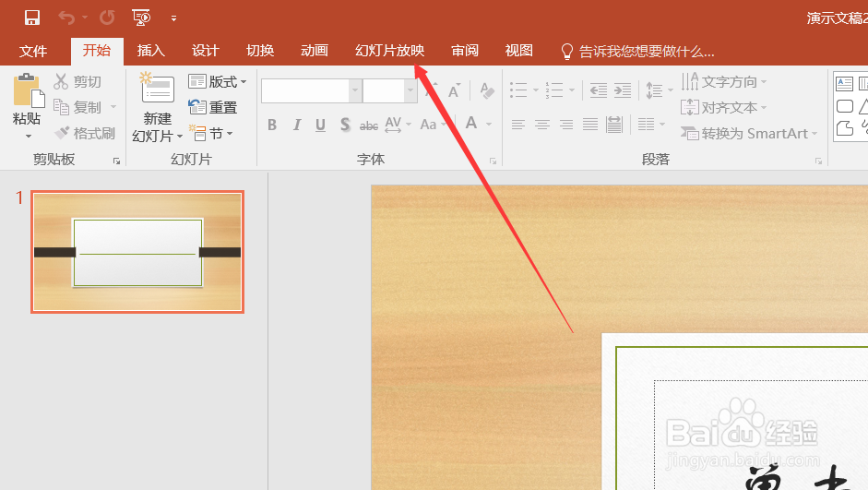Click 转换为 SmartArt button
The image size is (868, 490).
pos(749,134)
